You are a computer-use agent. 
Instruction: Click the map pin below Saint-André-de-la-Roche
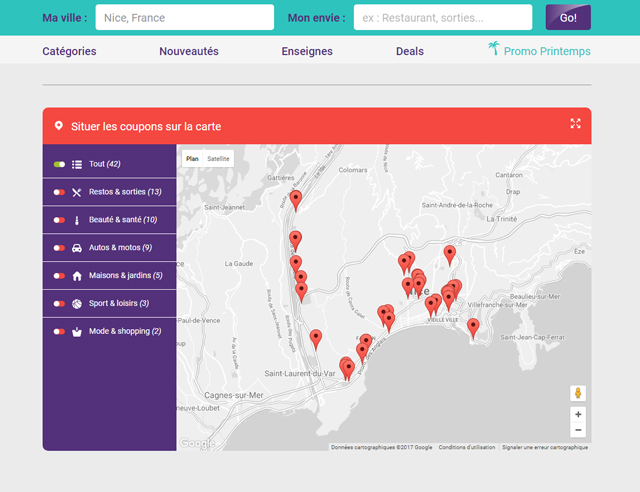pyautogui.click(x=450, y=255)
